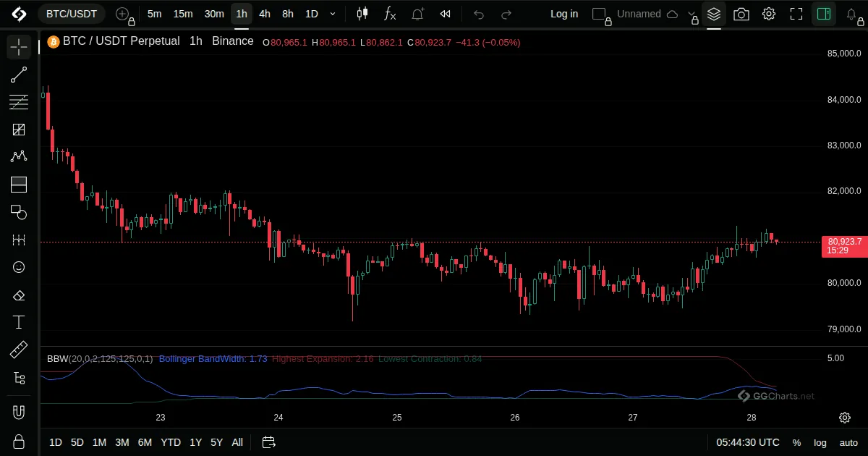Open the indicators fx menu
Image resolution: width=868 pixels, height=456 pixels.
(390, 14)
